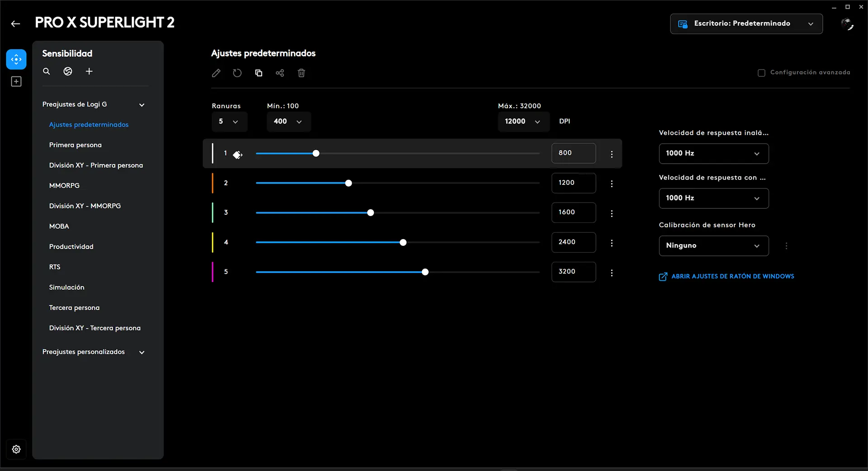868x471 pixels.
Task: Click the 3200 DPI value field
Action: coord(573,272)
